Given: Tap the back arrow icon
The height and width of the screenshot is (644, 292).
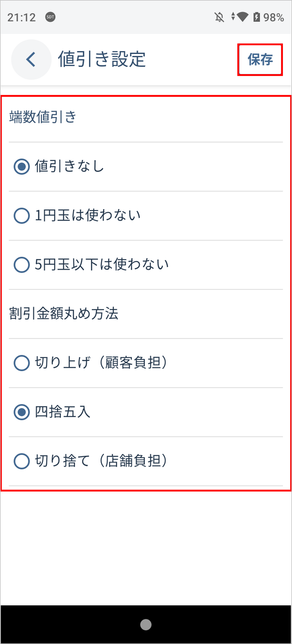Looking at the screenshot, I should [31, 60].
